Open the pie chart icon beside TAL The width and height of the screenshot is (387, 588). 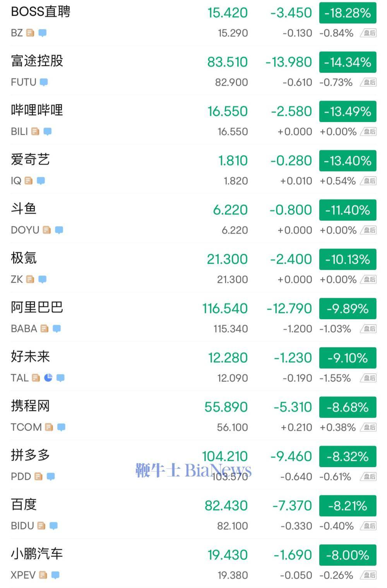(48, 378)
